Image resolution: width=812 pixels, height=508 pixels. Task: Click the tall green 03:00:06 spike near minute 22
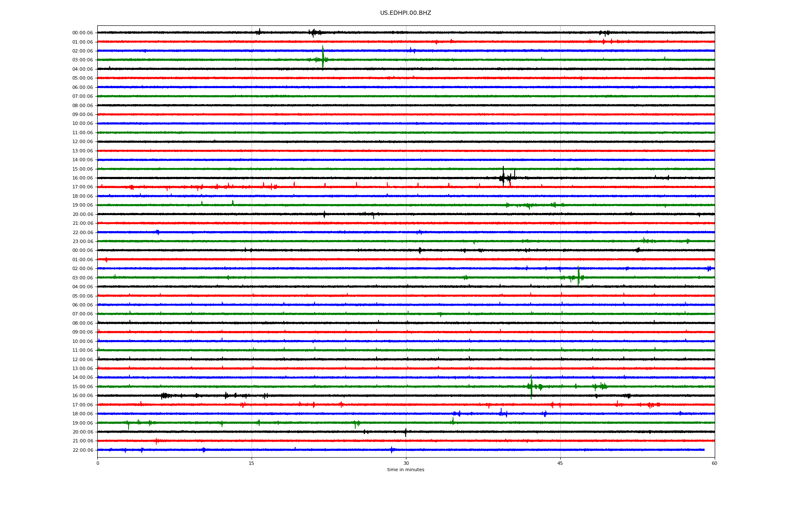pyautogui.click(x=323, y=58)
